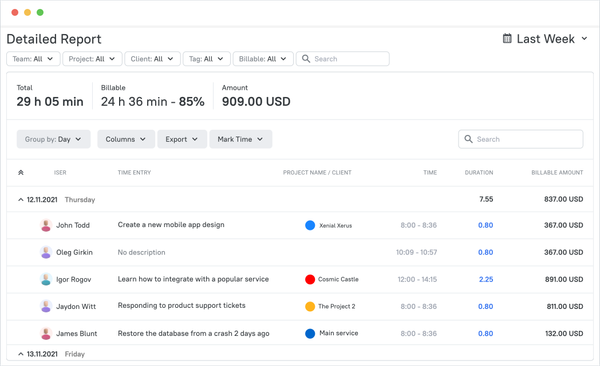Screen dimensions: 600x366
Task: Click the blue Xenial Xerus project dot
Action: 310,225
